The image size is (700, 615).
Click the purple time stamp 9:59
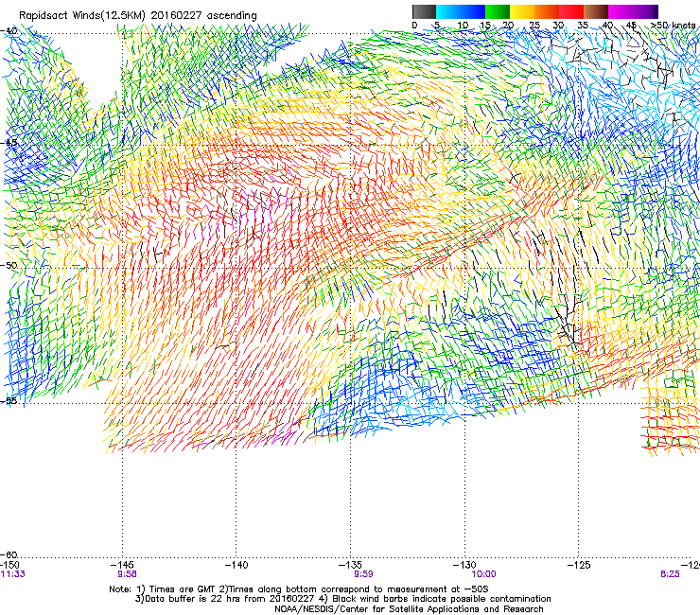[363, 574]
